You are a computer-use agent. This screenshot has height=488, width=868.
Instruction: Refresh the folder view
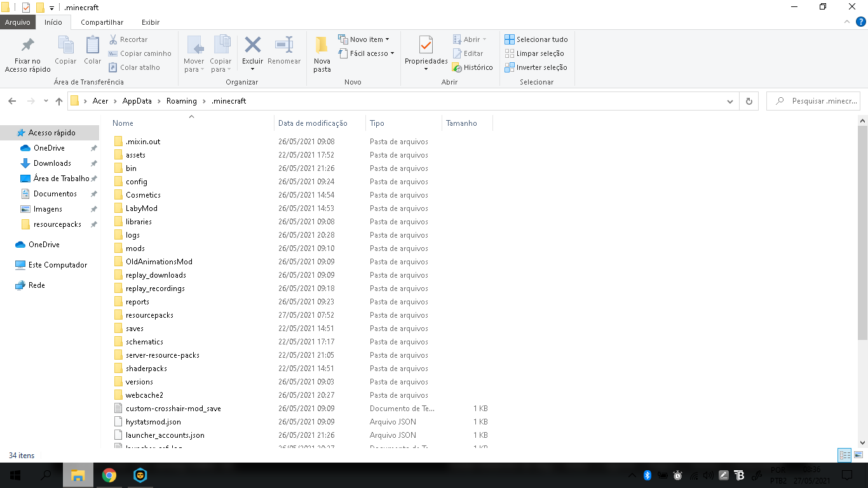pos(749,101)
